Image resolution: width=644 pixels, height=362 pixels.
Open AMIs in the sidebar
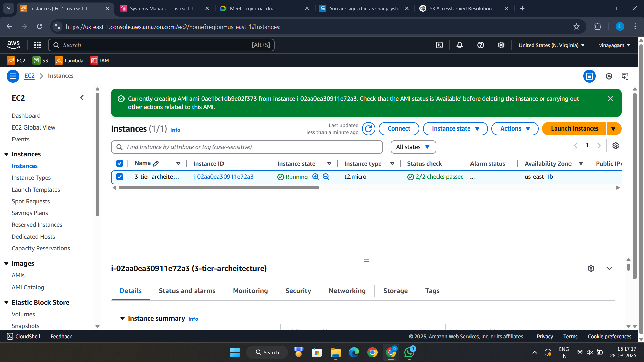click(18, 275)
